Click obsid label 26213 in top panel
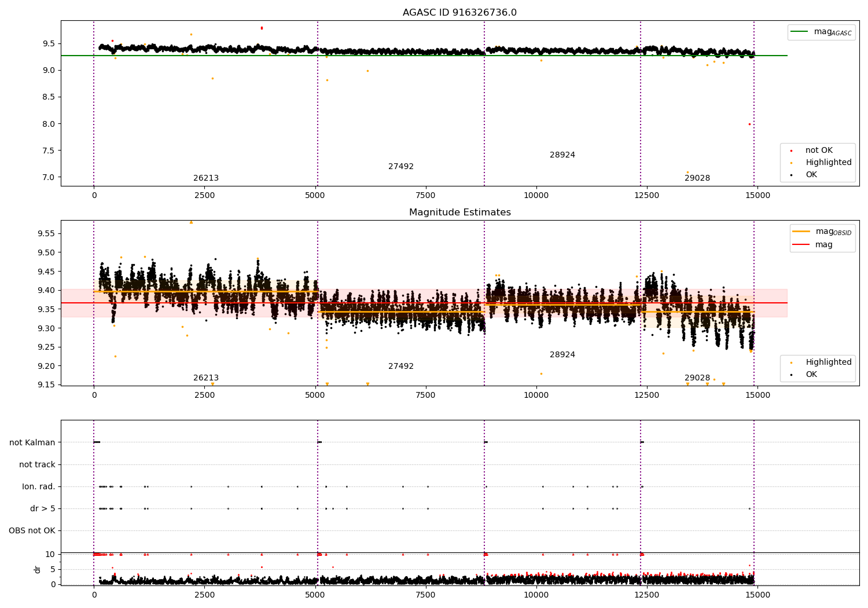This screenshot has width=868, height=608. (x=206, y=178)
